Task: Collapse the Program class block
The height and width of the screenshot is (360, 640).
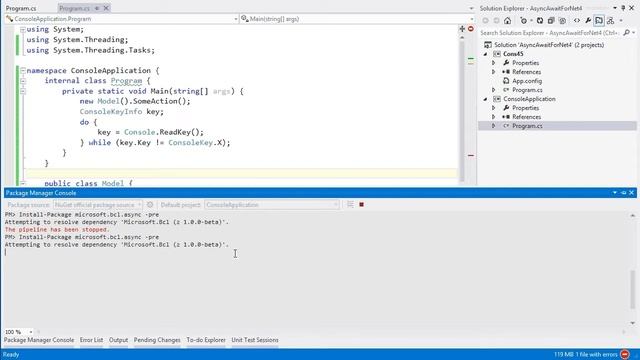Action: tap(23, 81)
